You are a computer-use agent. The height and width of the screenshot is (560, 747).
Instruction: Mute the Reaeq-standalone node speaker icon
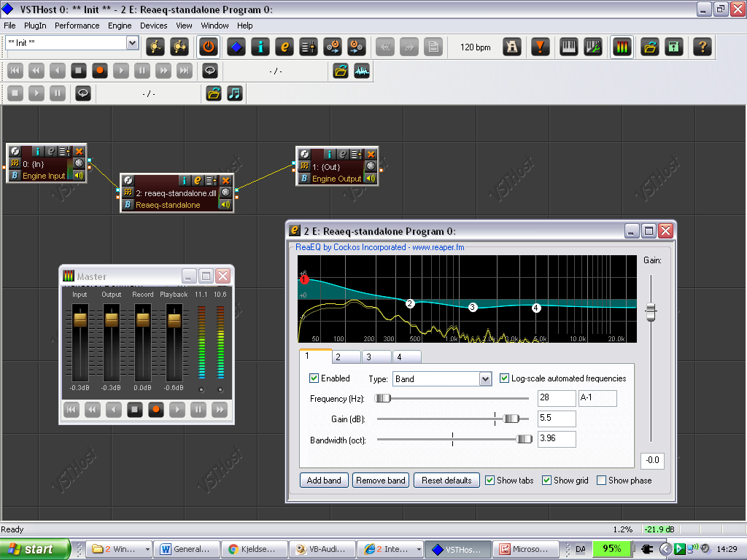(225, 205)
